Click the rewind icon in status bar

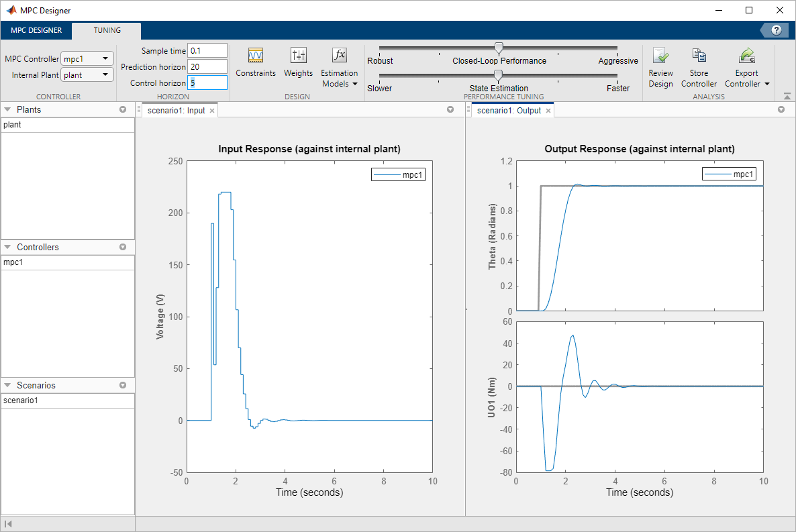click(8, 524)
